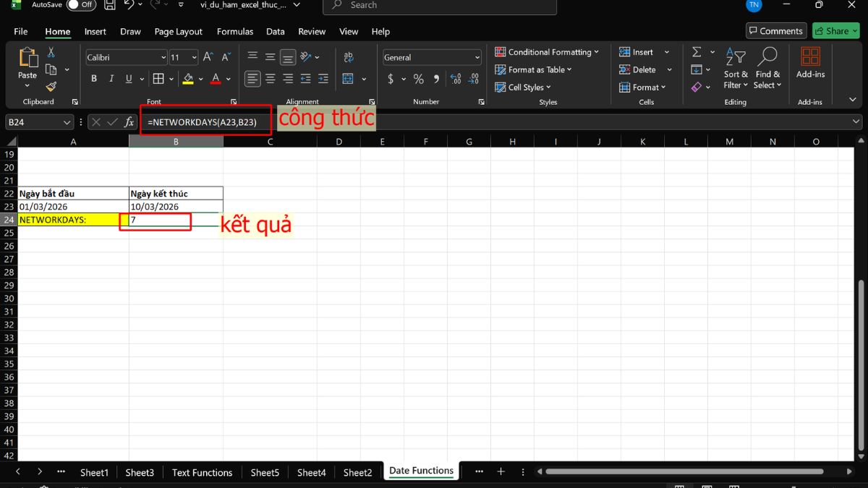Open the General number format dropdown

[x=477, y=57]
